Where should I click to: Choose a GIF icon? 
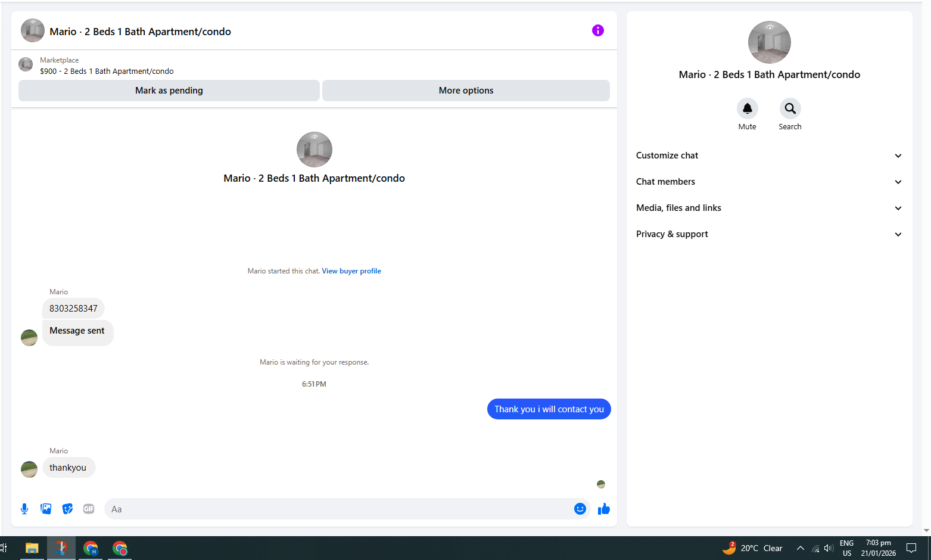(89, 509)
